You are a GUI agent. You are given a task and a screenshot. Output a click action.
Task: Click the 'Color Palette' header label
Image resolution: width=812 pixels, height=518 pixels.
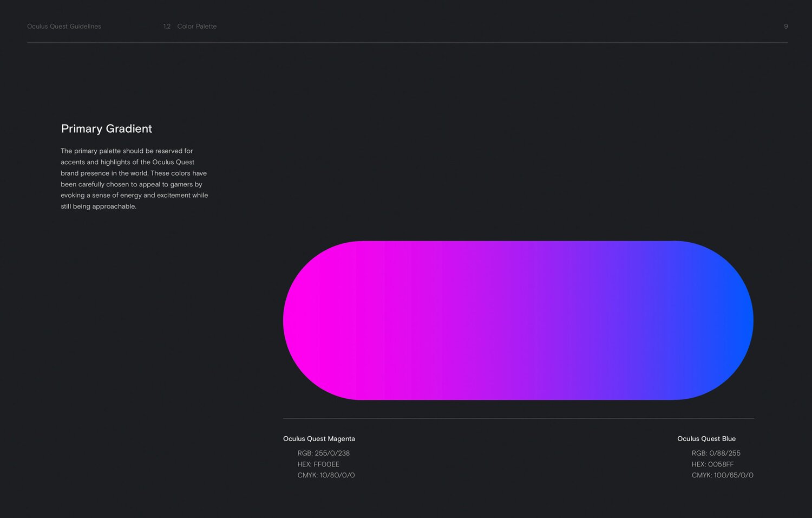point(197,27)
